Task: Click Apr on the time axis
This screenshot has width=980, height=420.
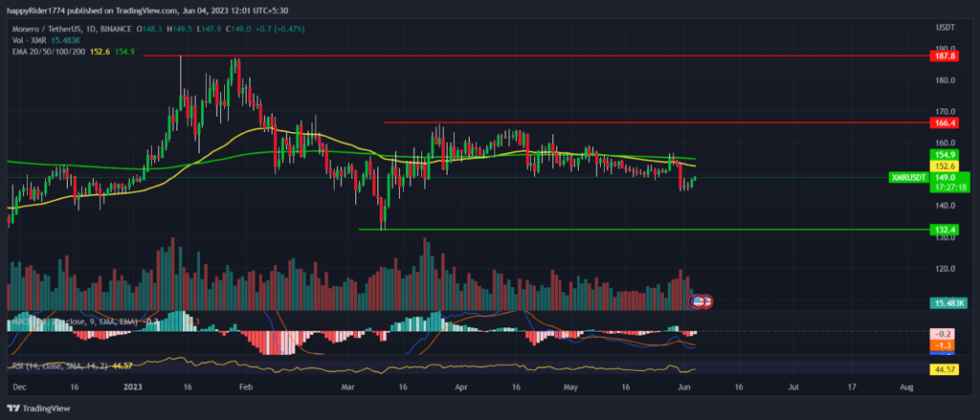Action: [460, 387]
